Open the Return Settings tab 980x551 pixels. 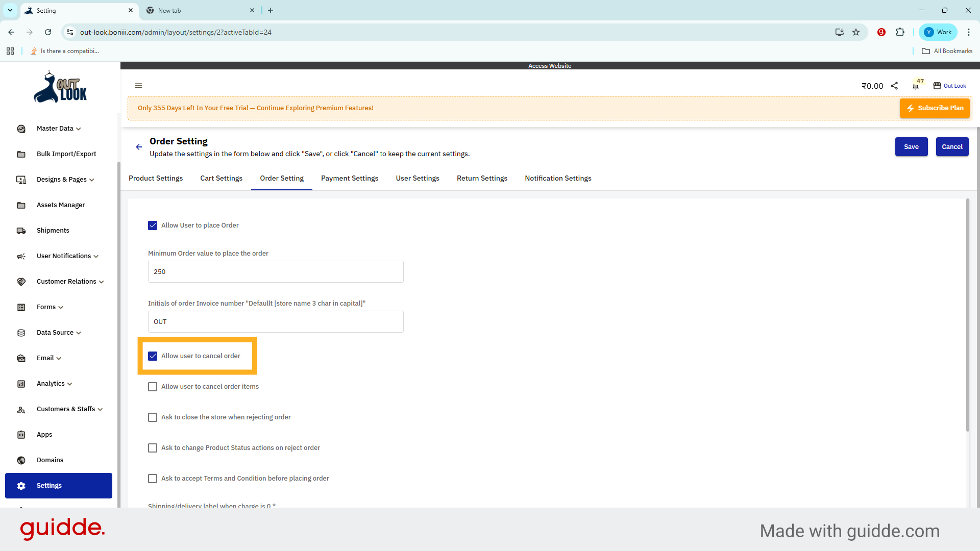click(482, 178)
